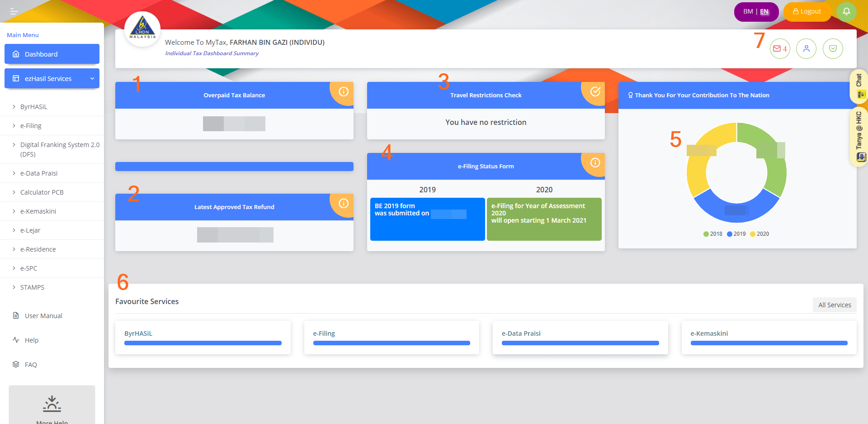The height and width of the screenshot is (424, 868).
Task: Open All Services
Action: [x=834, y=305]
